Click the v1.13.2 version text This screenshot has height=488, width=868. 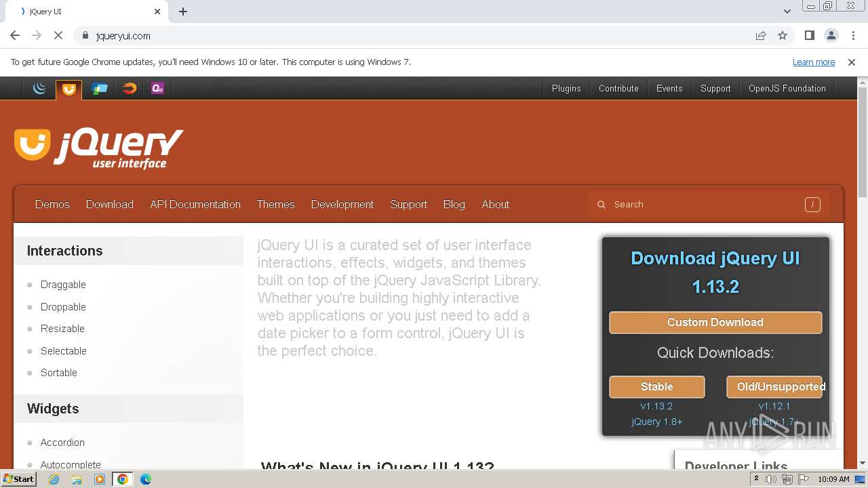656,406
